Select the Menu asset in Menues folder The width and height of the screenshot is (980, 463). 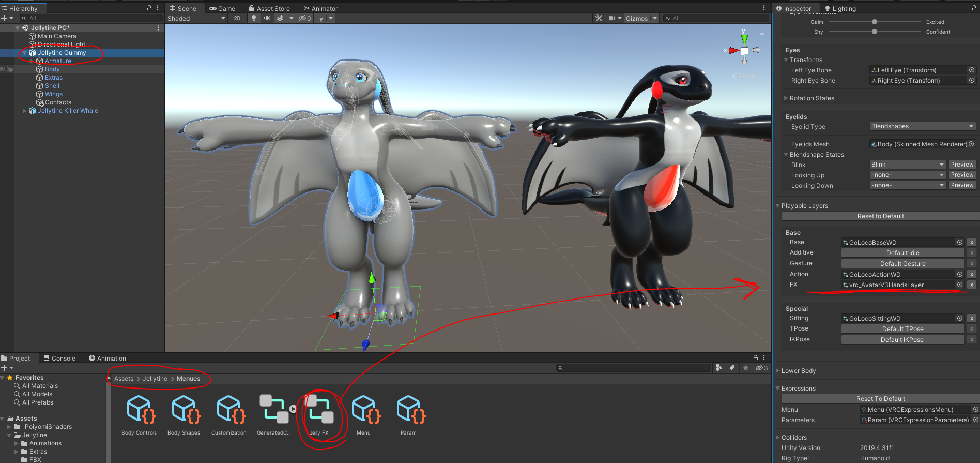[x=365, y=409]
